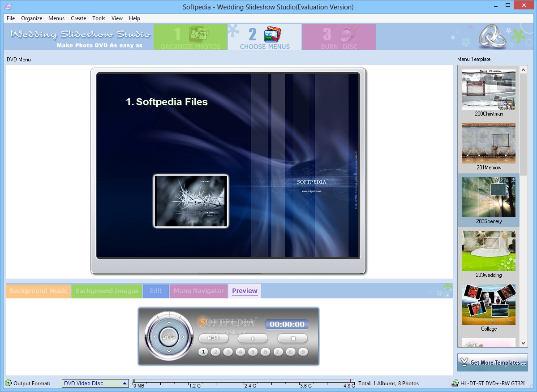Click the album thumbnail in DVD menu
The height and width of the screenshot is (392, 537).
click(x=191, y=201)
